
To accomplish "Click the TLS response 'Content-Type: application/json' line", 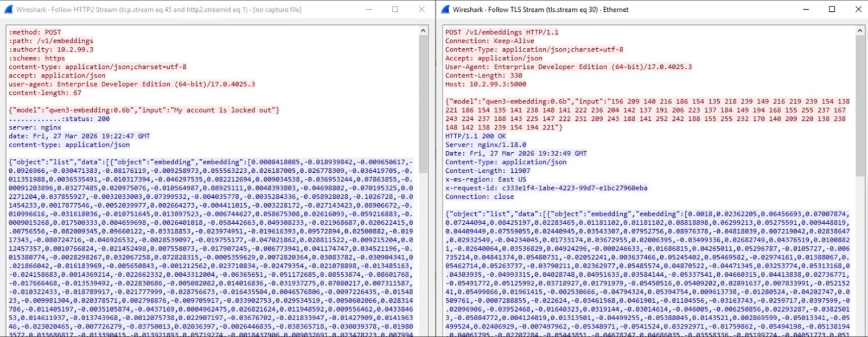I will [506, 162].
